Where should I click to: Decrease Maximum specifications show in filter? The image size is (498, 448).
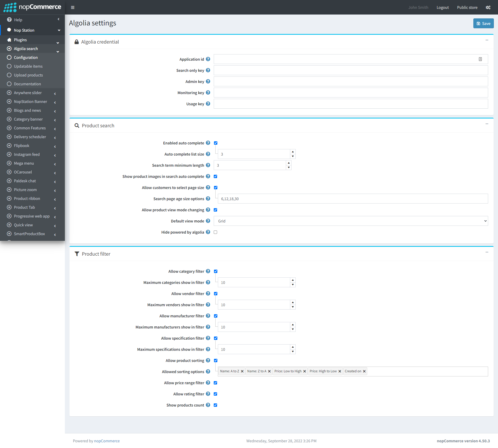(293, 352)
